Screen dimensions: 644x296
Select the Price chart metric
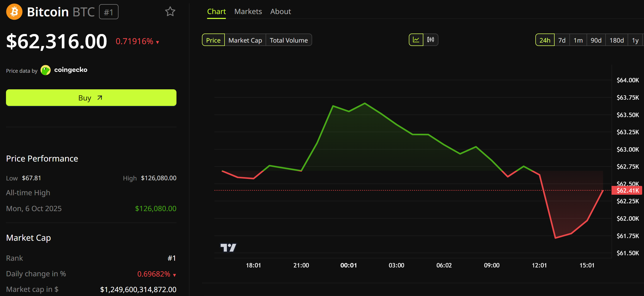213,40
